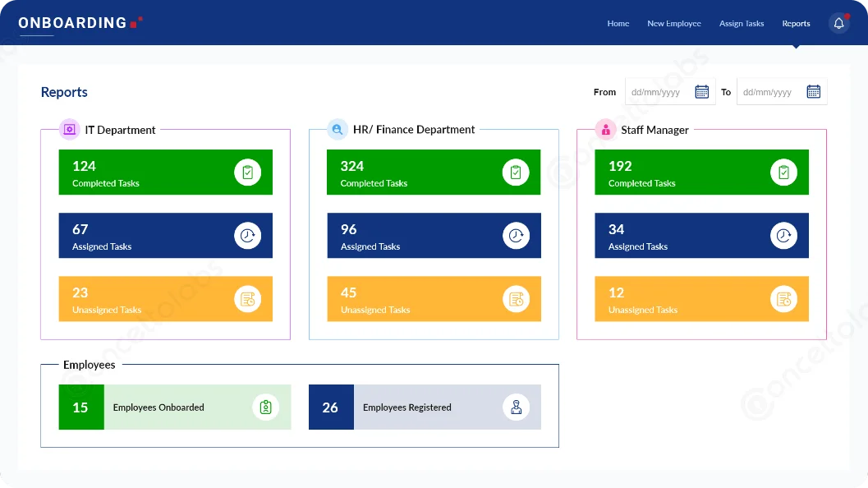This screenshot has height=488, width=868.
Task: Click the IT Department gear header icon
Action: click(70, 130)
